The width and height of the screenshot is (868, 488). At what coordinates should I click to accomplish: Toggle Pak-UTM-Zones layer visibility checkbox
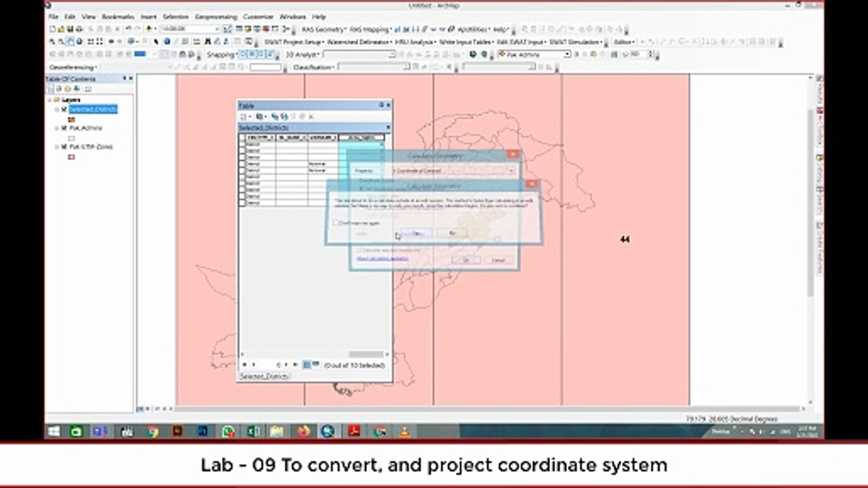[64, 147]
